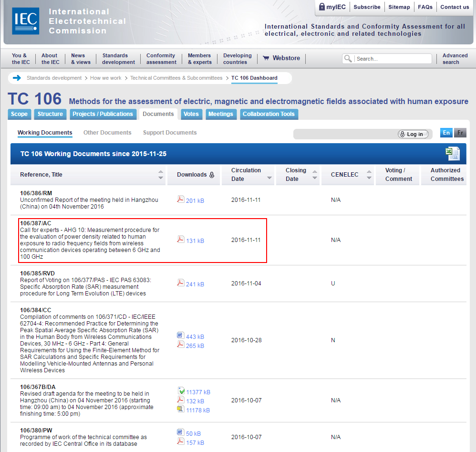Click TC 106 Dashboard breadcrumb
Image resolution: width=476 pixels, height=452 pixels.
[254, 78]
